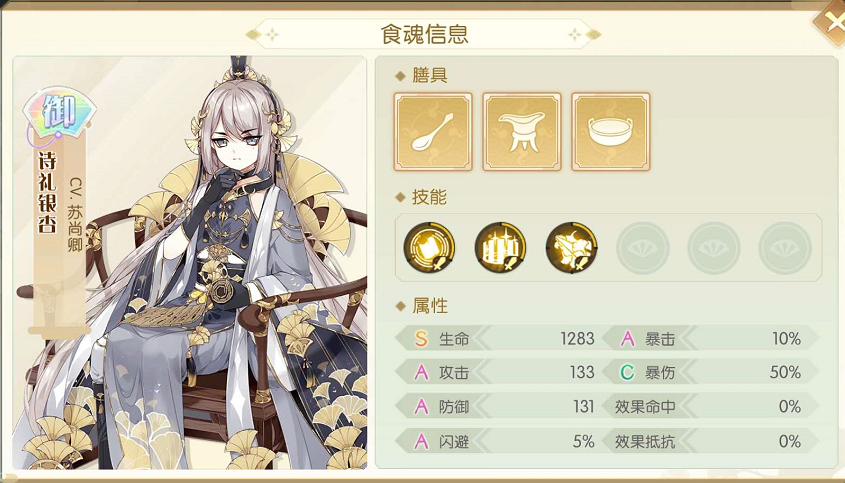Open the second skill candles icon
845x483 pixels.
501,247
